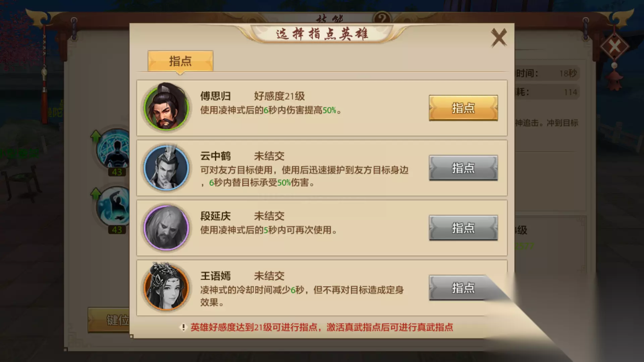644x362 pixels.
Task: Open the 键位 button
Action: click(x=109, y=320)
